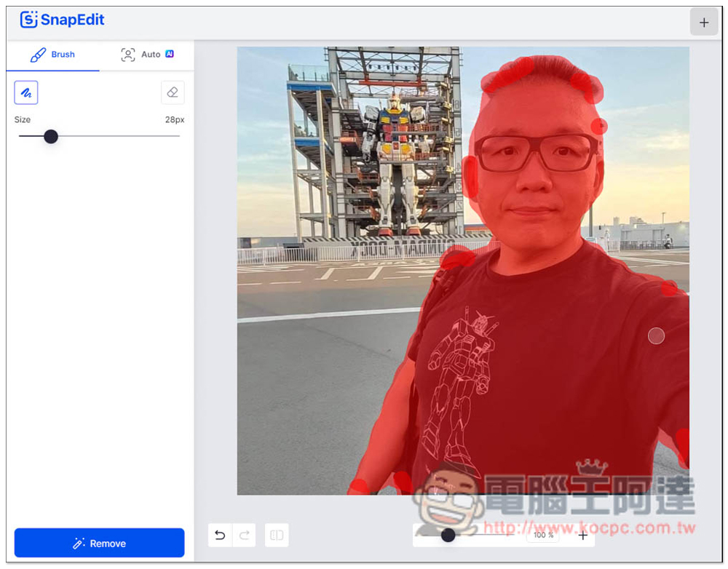Select the eraser tool
Viewport: 728px width, 569px height.
[x=173, y=92]
